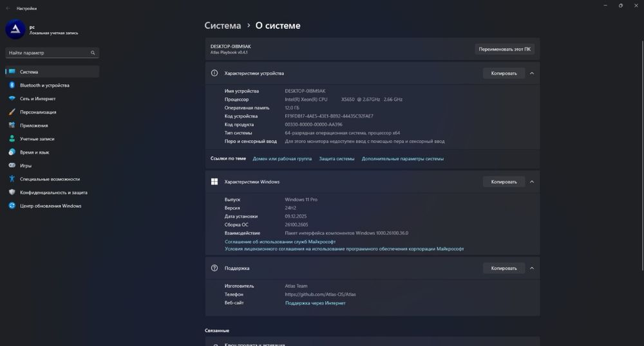Open the Конфиденциальность и защита shield icon
The width and height of the screenshot is (644, 346).
point(12,192)
